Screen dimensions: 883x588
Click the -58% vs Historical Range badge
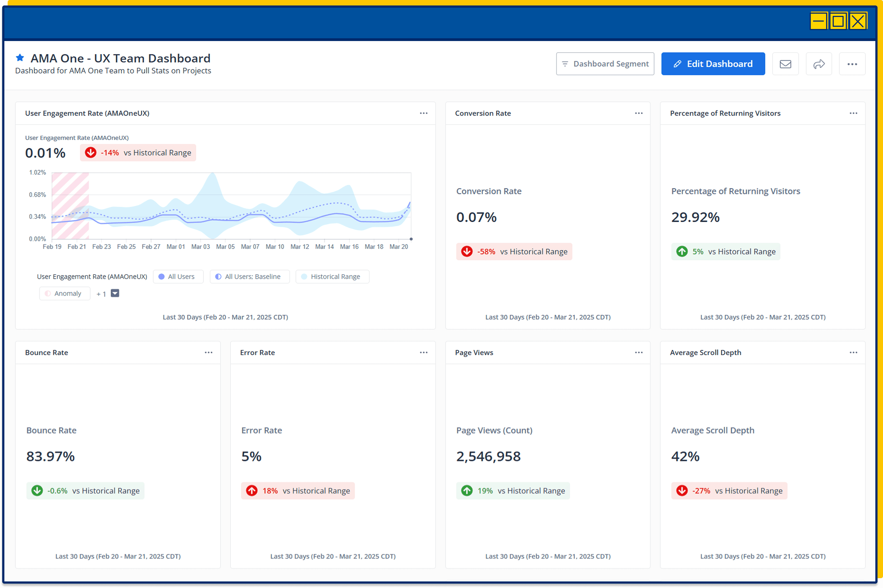click(514, 252)
